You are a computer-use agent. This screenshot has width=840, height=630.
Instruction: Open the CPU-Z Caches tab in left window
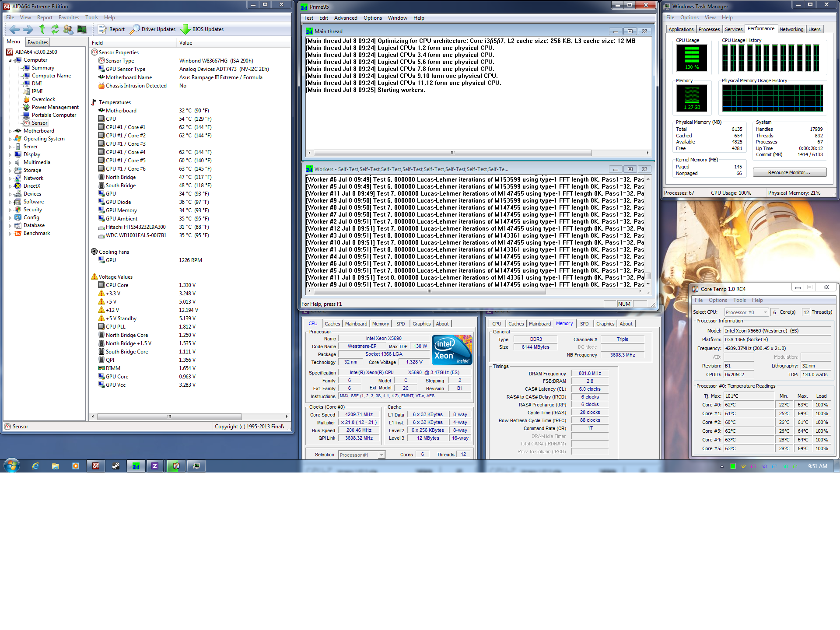[332, 324]
